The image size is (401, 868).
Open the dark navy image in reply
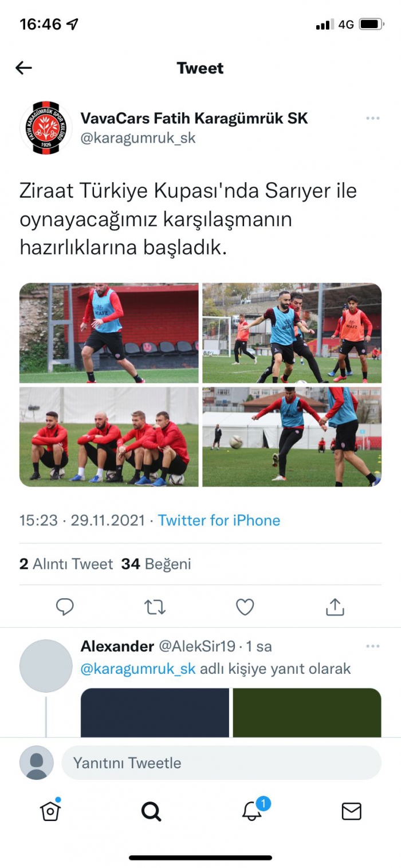tap(155, 712)
